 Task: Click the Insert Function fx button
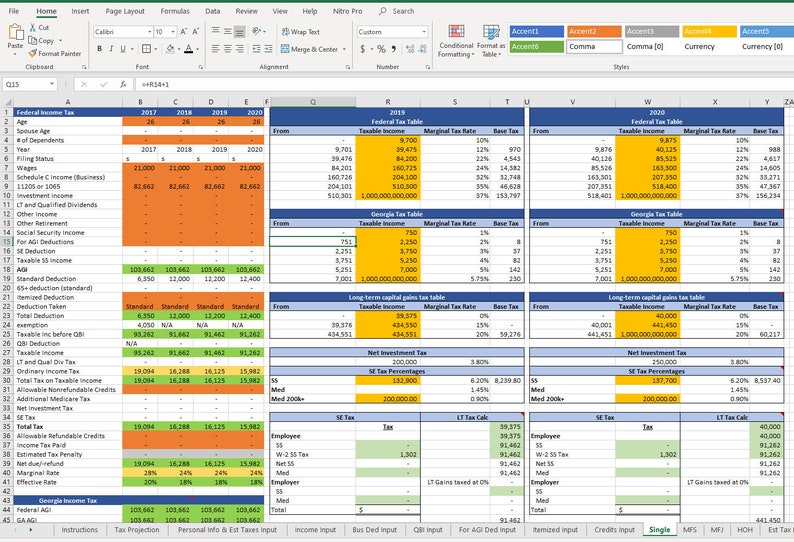tap(123, 85)
